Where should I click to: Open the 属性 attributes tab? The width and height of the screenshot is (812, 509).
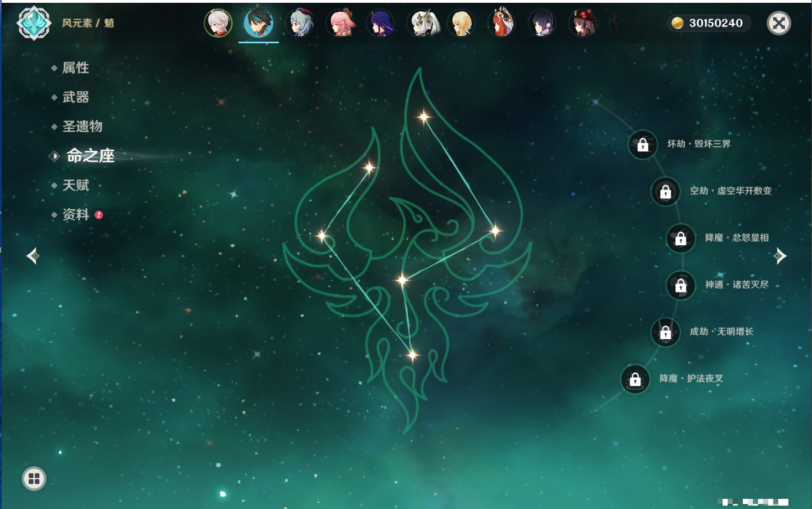tap(75, 68)
